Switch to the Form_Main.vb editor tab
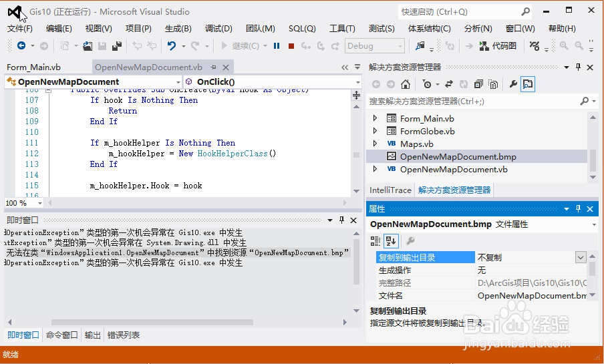The width and height of the screenshot is (604, 364). 33,67
